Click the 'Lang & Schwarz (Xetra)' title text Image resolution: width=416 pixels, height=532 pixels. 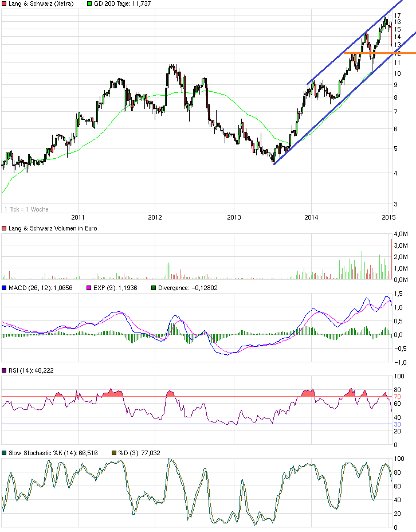[x=41, y=4]
